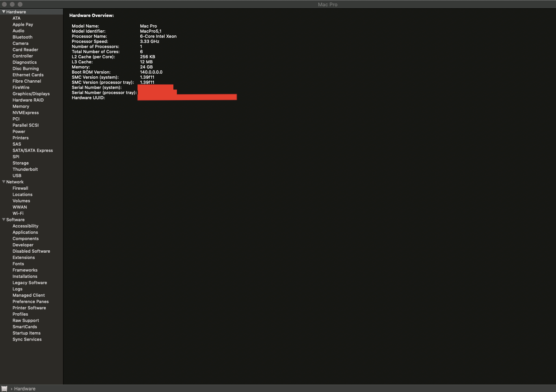The image size is (556, 392).
Task: Select Legacy Software entry
Action: pyautogui.click(x=30, y=283)
